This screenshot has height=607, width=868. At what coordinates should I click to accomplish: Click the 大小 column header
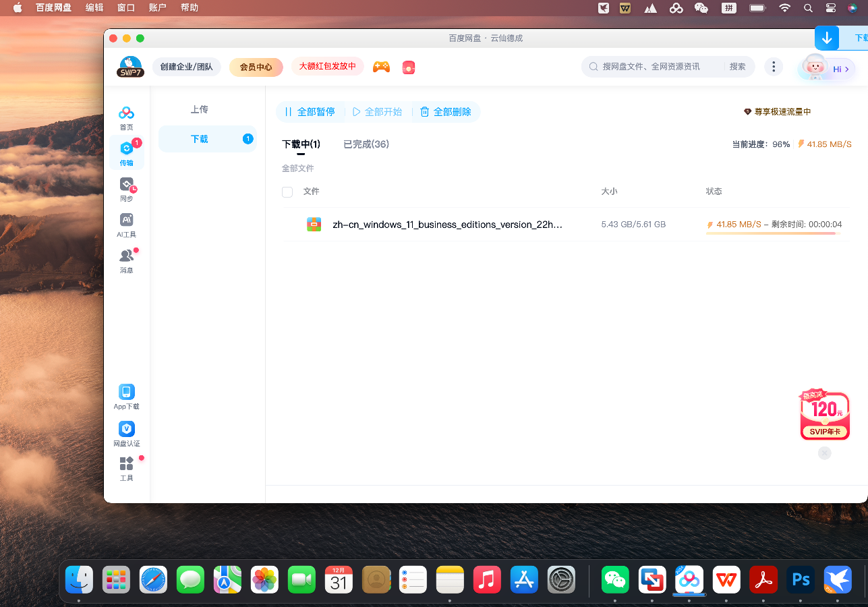click(x=609, y=192)
